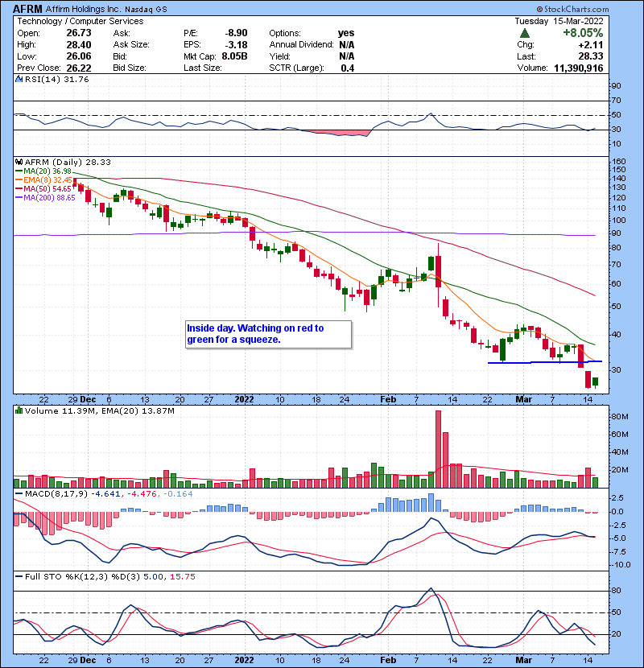Select the Open value 26.73
The height and width of the screenshot is (668, 644).
tap(79, 33)
